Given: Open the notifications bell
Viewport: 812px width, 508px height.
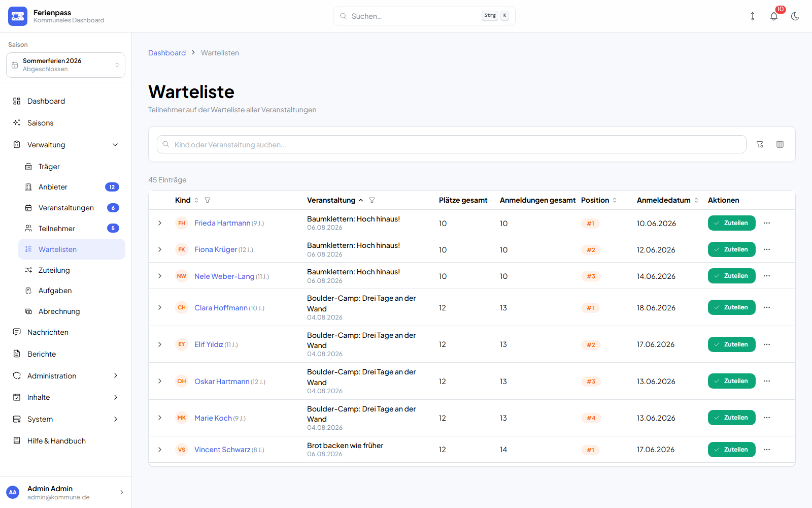Looking at the screenshot, I should (774, 16).
